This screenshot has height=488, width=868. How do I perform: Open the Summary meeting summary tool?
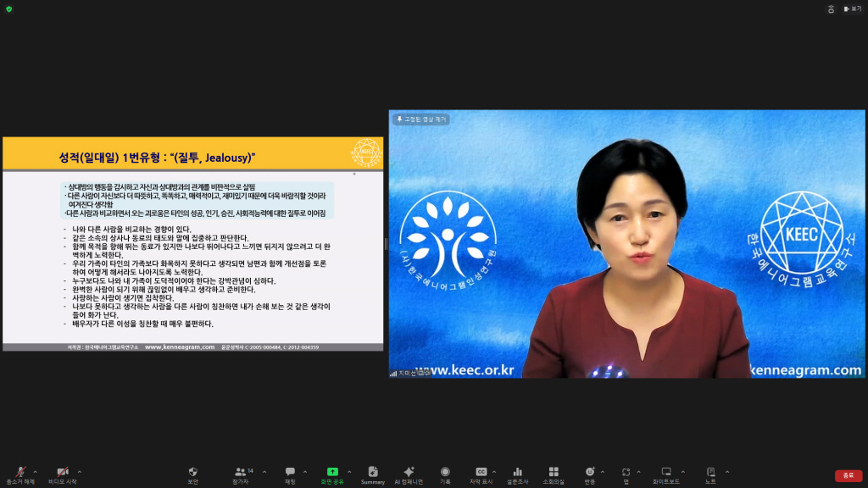[x=373, y=475]
